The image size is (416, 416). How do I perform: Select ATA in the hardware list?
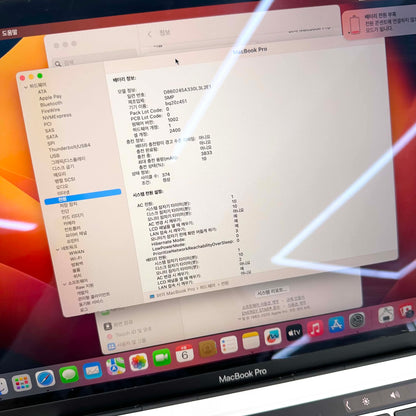pyautogui.click(x=42, y=91)
